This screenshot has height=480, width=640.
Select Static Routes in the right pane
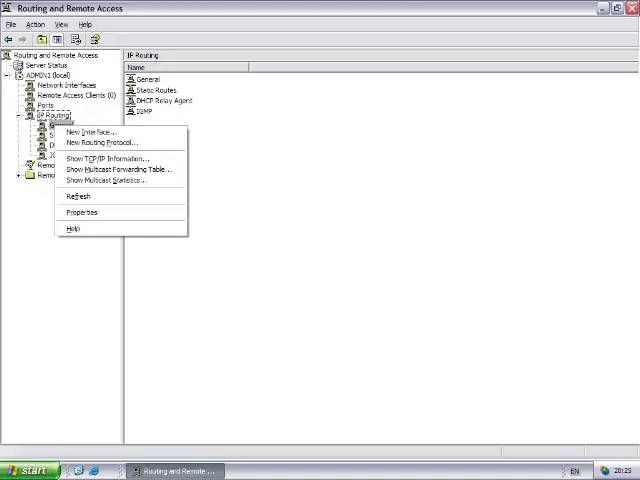click(156, 90)
